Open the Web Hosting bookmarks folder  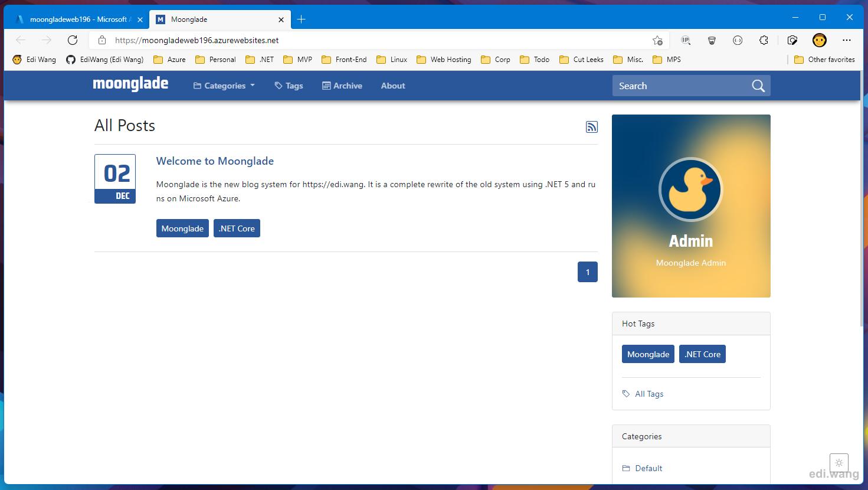(x=444, y=60)
